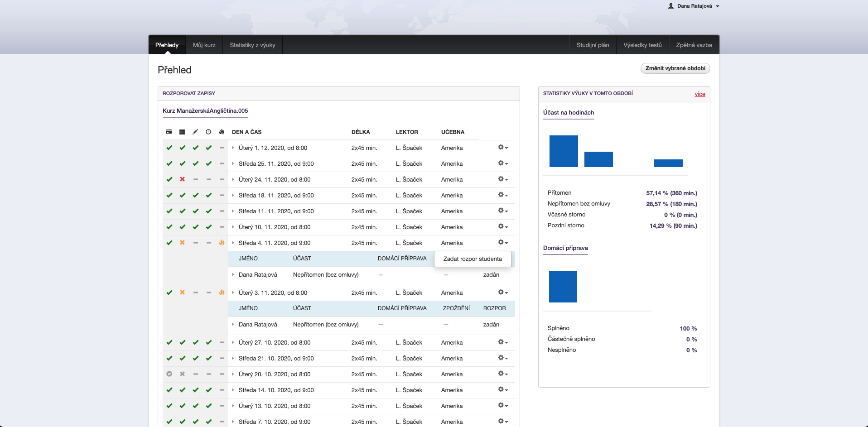
Task: Open the více statistics link
Action: (x=700, y=94)
